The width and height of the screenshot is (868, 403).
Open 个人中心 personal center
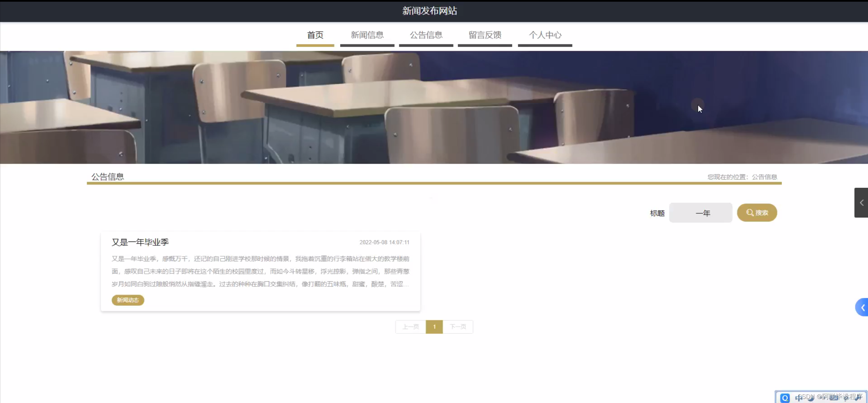tap(545, 35)
